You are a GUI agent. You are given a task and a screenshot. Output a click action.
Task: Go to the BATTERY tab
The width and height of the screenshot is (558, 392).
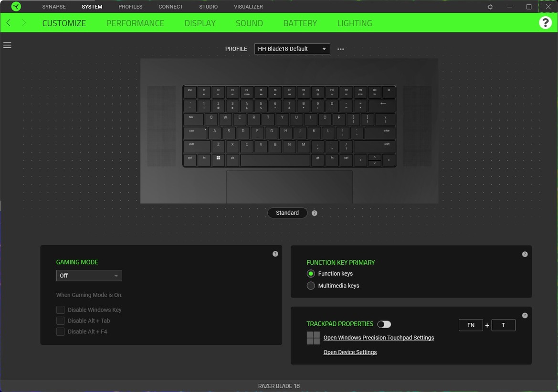click(x=300, y=23)
